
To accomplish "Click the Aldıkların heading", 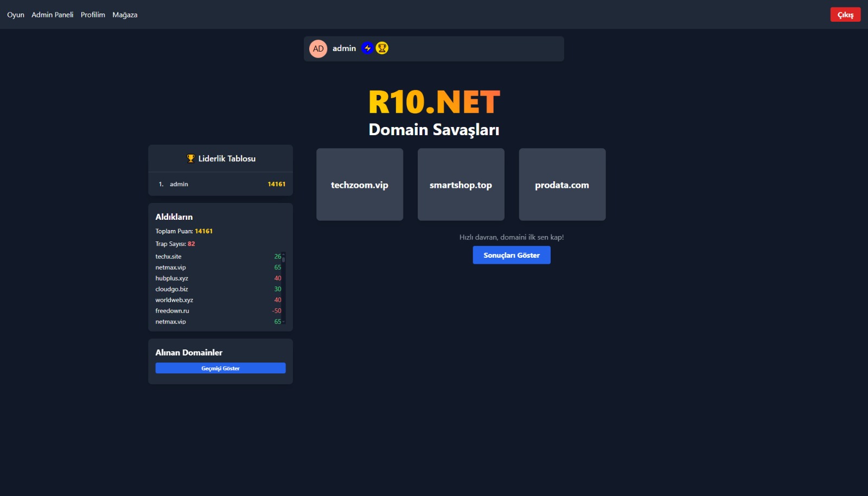I will point(174,217).
